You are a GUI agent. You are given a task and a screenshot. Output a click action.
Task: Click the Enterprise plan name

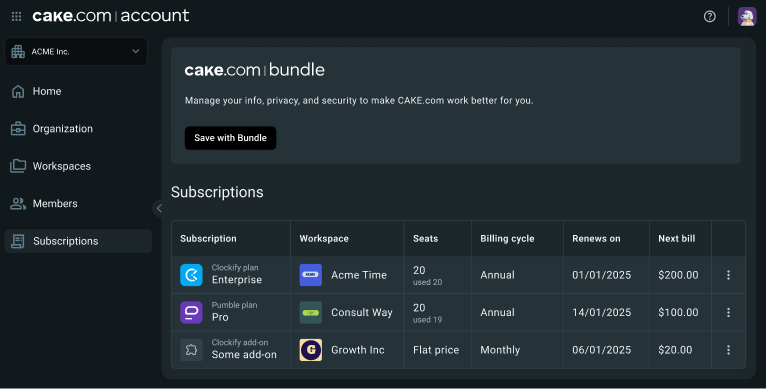point(237,280)
